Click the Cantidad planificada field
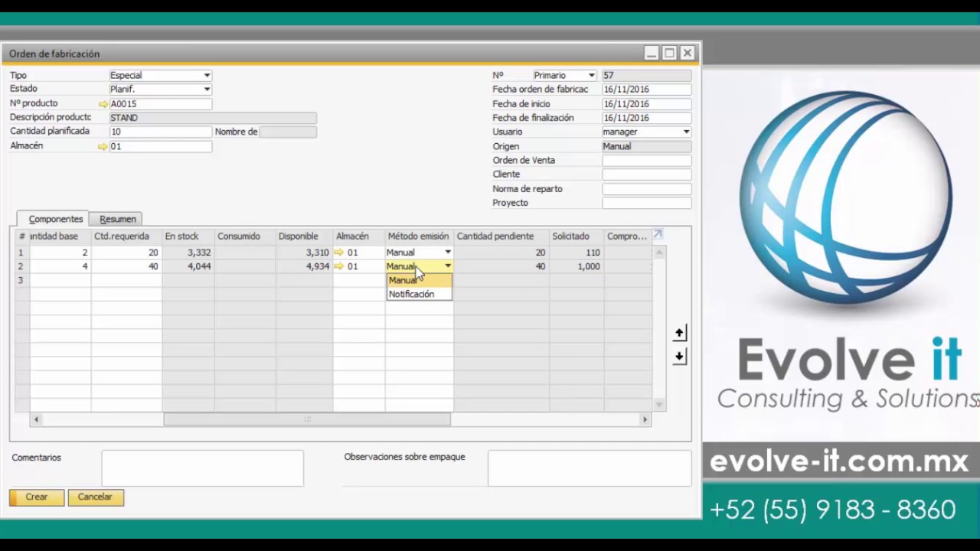 point(160,132)
